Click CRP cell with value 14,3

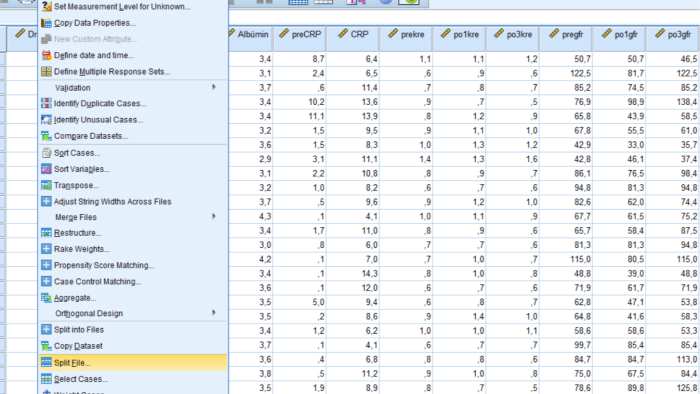(353, 274)
